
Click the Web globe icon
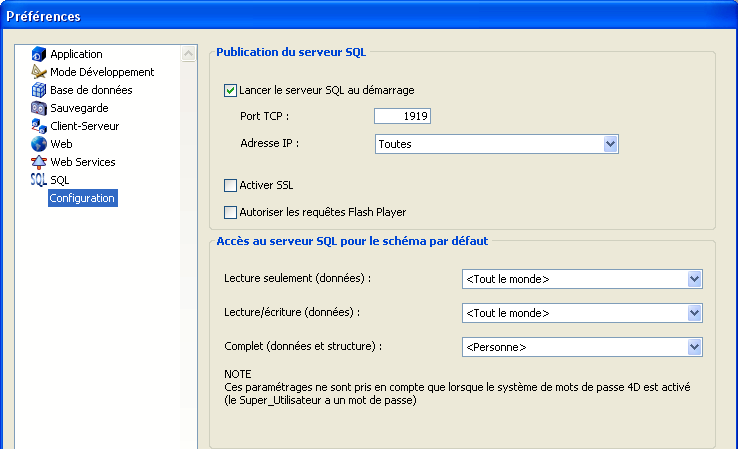(39, 144)
